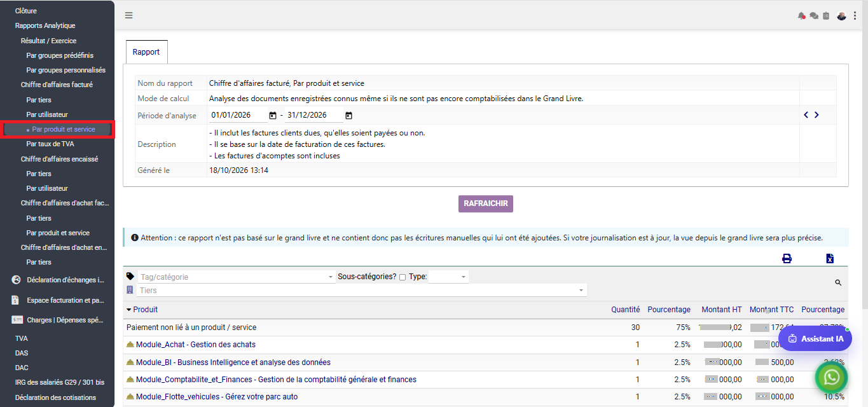Viewport: 868px width, 407px height.
Task: Open Par groupes personnalisés report
Action: tap(66, 70)
